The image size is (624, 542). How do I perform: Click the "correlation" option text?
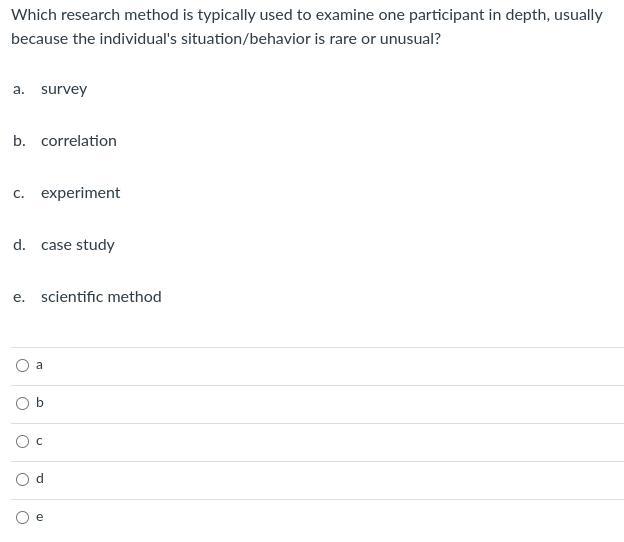(x=79, y=141)
